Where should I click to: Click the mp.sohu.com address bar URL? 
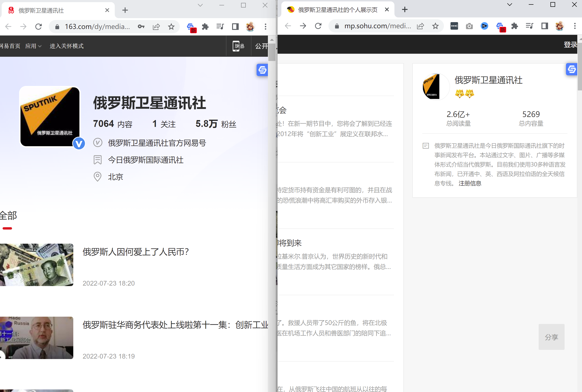point(377,26)
